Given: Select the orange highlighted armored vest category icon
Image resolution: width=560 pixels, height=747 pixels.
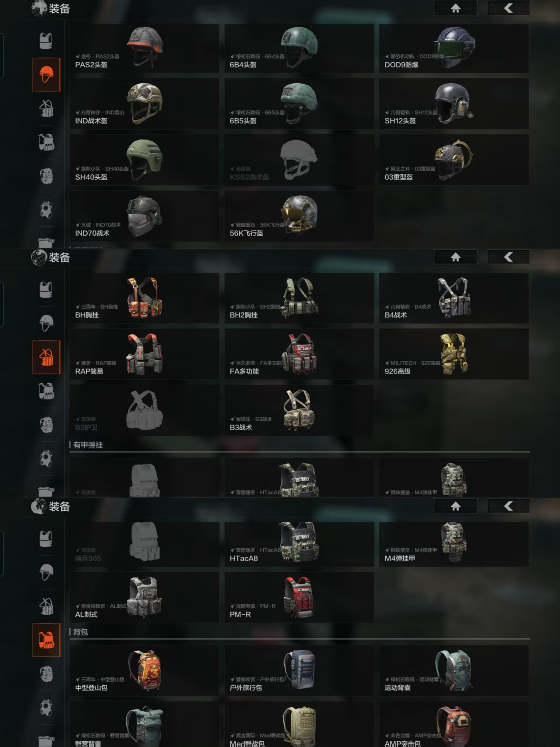Looking at the screenshot, I should [x=46, y=640].
